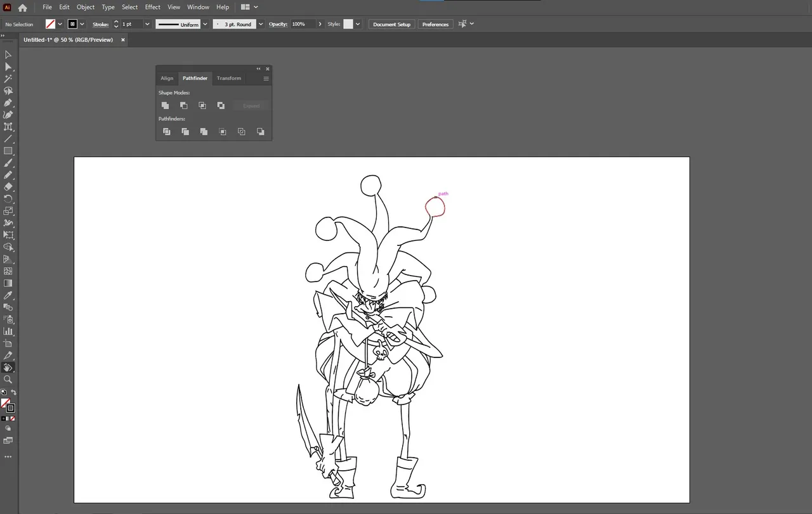Select the Mesh tool
Image resolution: width=812 pixels, height=514 pixels.
[8, 271]
